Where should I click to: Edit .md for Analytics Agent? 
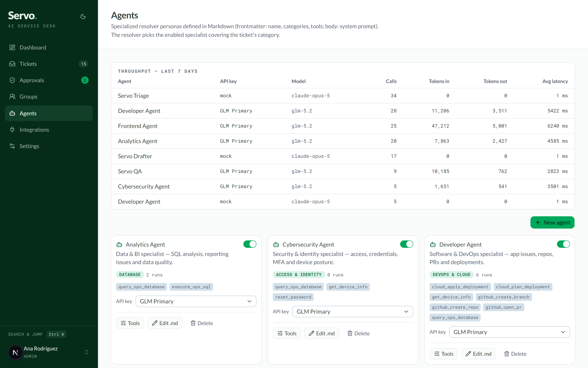[165, 323]
